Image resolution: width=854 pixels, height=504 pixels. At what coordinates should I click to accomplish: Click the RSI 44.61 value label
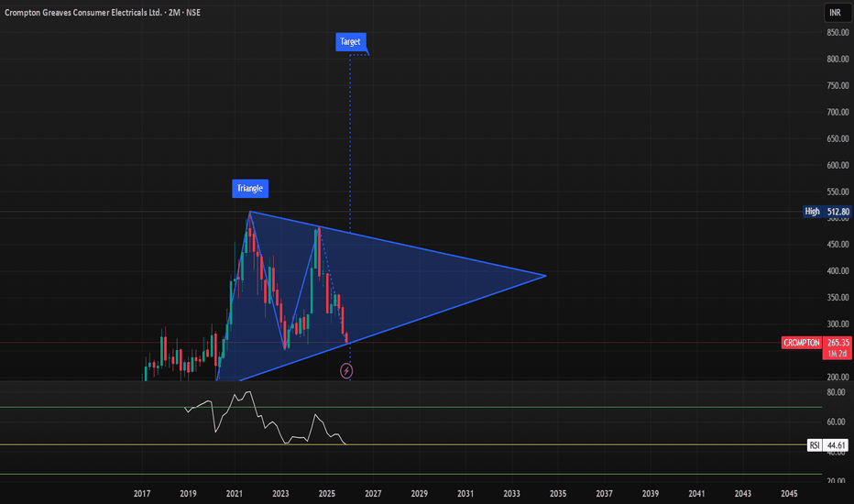[x=827, y=445]
